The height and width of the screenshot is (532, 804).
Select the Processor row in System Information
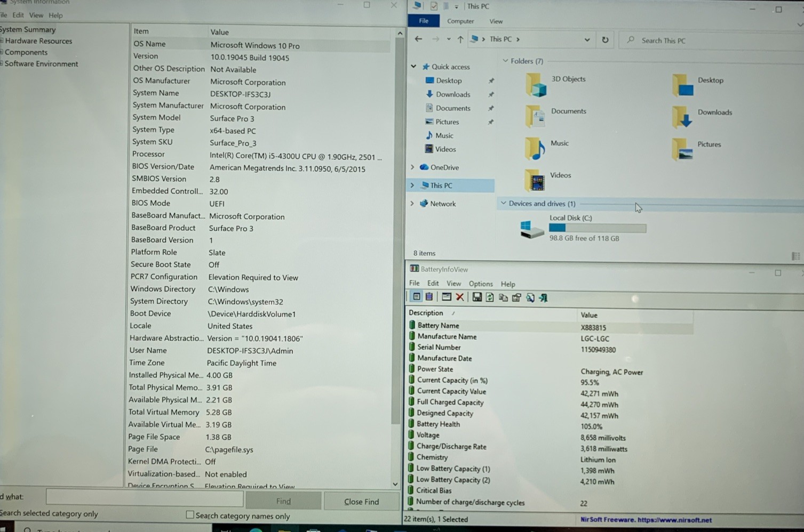(x=261, y=155)
